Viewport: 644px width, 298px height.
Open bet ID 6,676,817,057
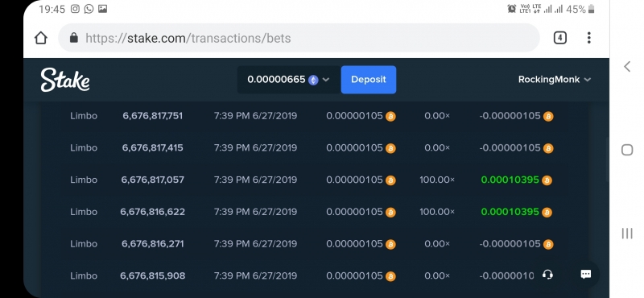(152, 180)
